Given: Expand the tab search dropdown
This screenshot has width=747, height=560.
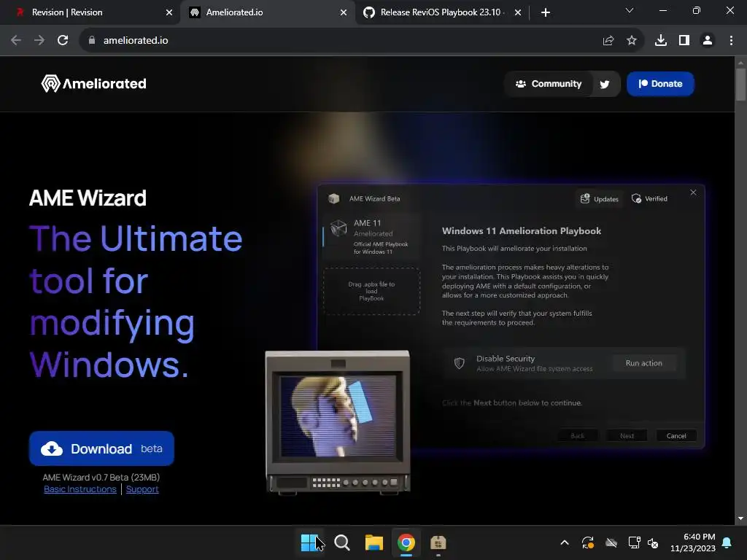Looking at the screenshot, I should click(630, 10).
